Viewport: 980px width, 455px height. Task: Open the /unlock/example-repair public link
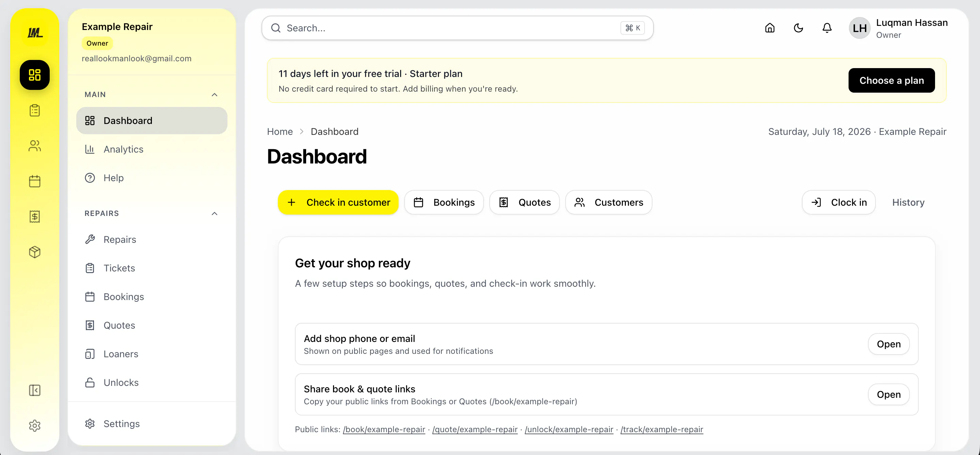point(569,429)
